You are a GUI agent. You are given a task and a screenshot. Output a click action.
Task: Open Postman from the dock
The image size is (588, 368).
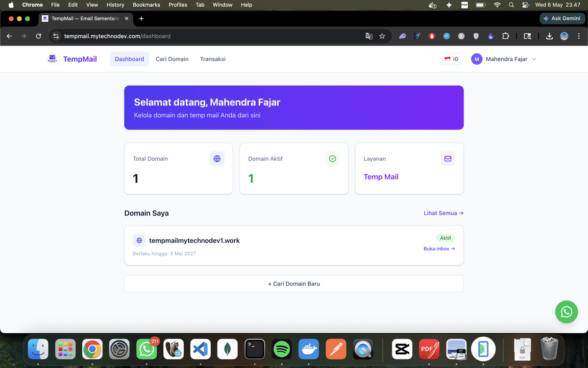(x=336, y=349)
